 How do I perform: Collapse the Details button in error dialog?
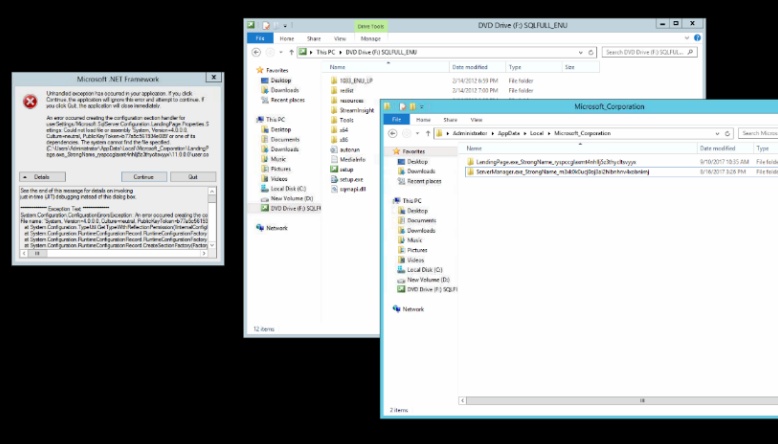click(42, 177)
